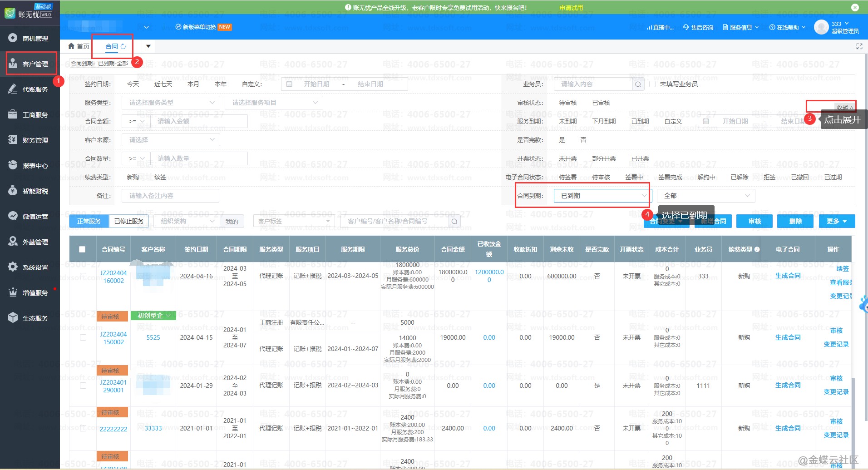Open 系统设置 gear icon

coord(13,267)
